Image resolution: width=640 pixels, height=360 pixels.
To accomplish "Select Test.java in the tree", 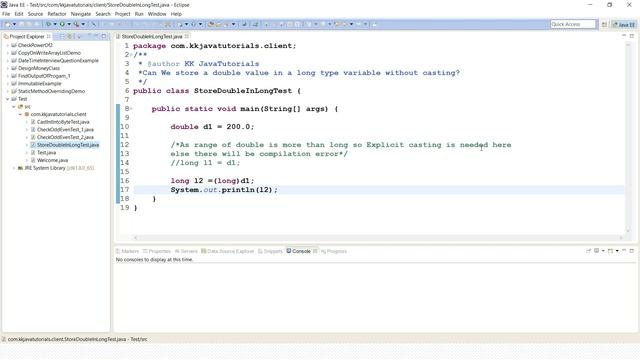I will pos(46,153).
